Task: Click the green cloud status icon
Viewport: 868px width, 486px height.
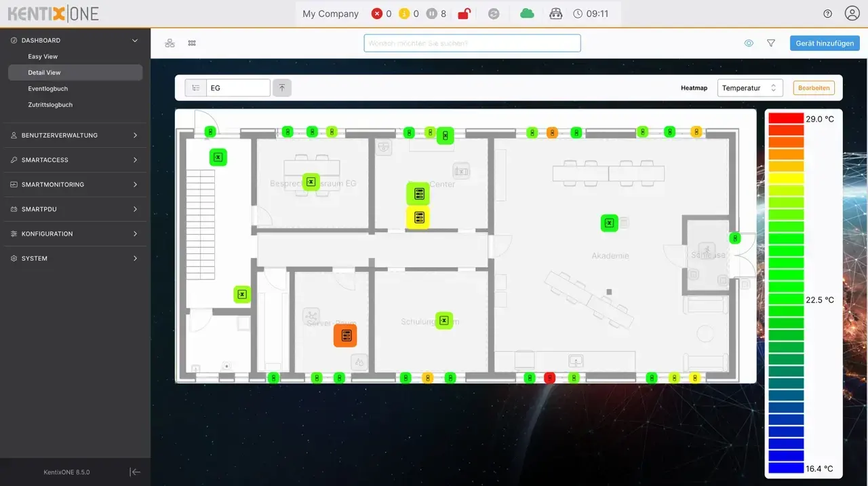Action: click(527, 14)
